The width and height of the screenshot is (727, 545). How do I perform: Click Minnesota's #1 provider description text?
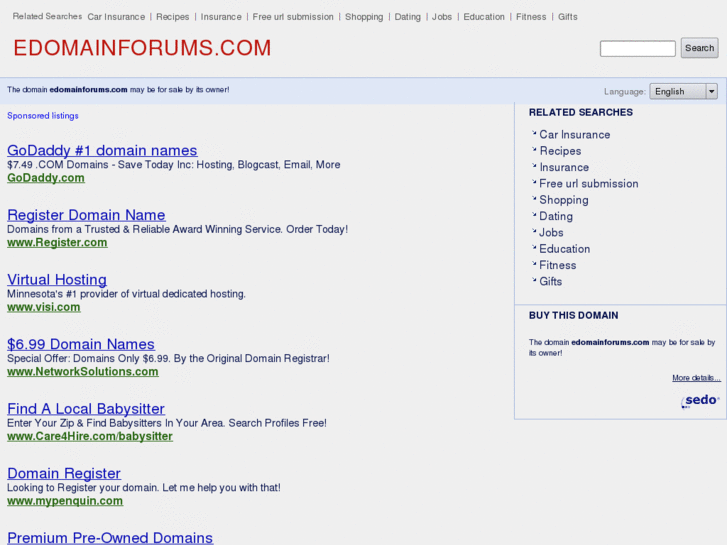pos(126,294)
